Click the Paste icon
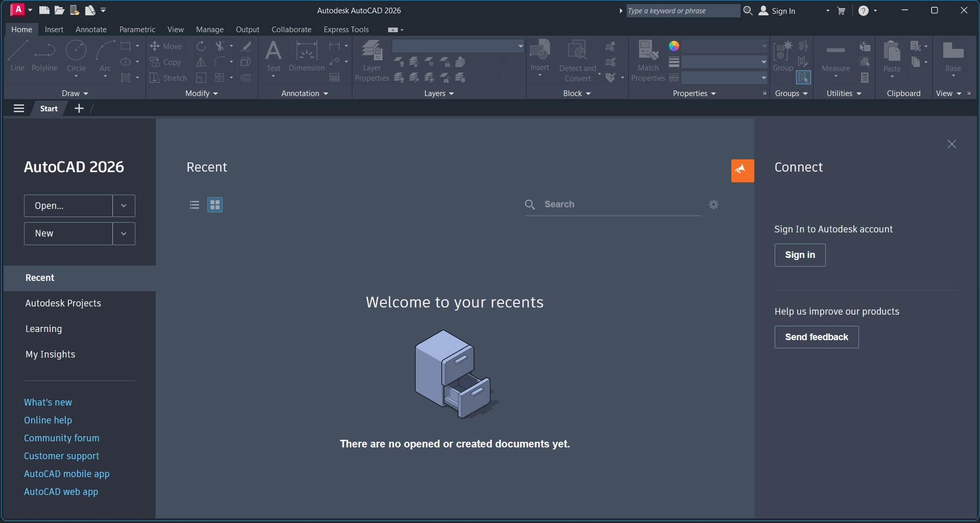 [892, 52]
